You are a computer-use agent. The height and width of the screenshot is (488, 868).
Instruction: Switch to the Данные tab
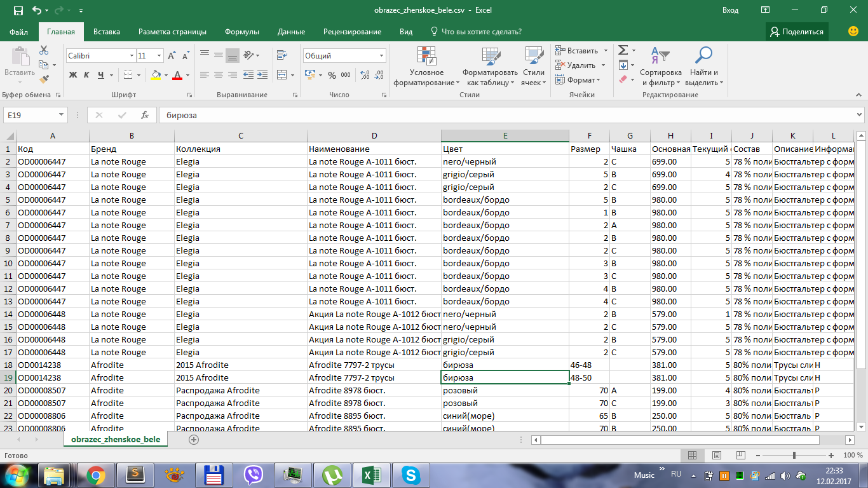[291, 32]
